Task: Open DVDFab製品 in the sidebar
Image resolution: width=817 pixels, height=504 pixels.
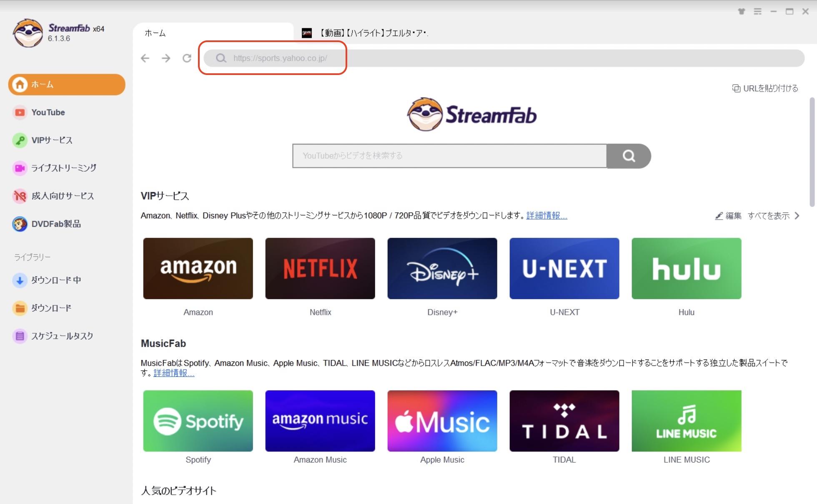Action: click(67, 224)
